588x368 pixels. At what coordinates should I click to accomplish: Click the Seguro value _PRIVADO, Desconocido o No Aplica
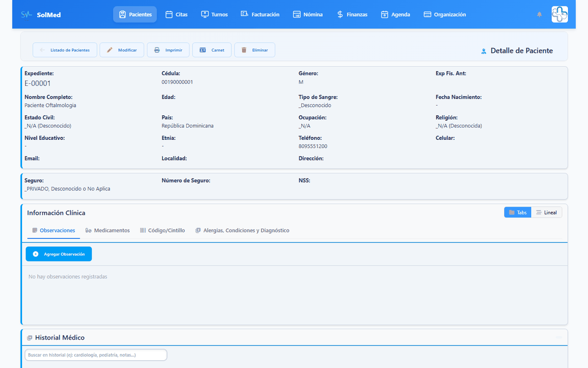pos(68,189)
